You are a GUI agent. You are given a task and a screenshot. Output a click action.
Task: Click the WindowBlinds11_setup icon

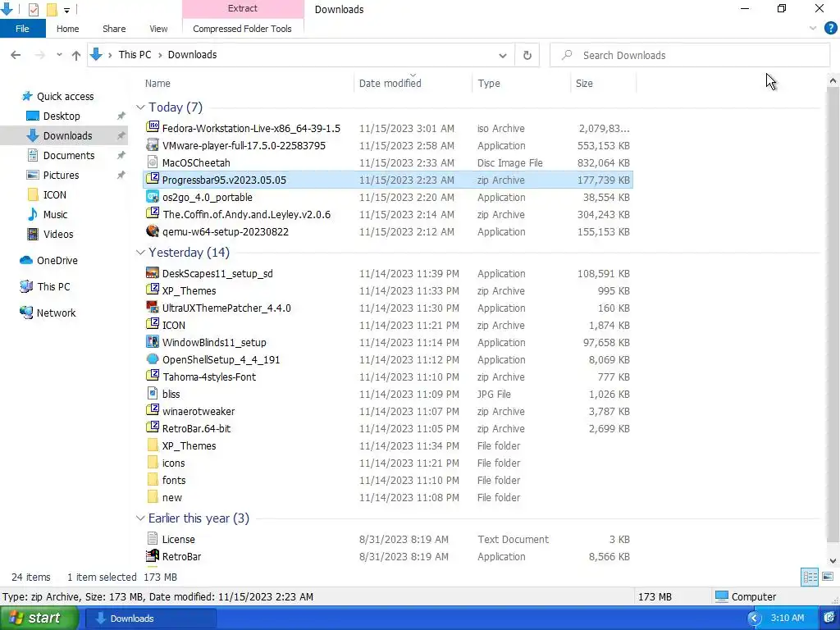(153, 342)
